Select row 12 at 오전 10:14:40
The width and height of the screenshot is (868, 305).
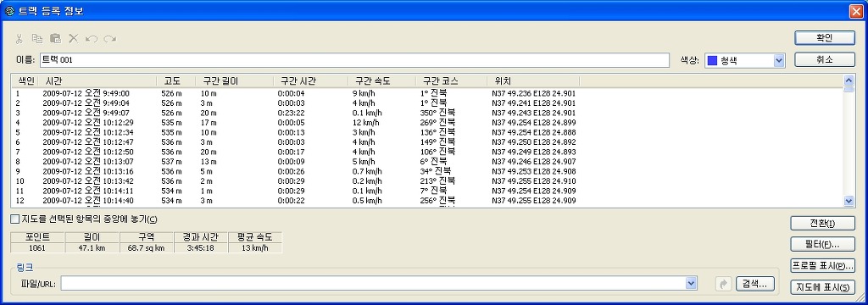point(427,201)
